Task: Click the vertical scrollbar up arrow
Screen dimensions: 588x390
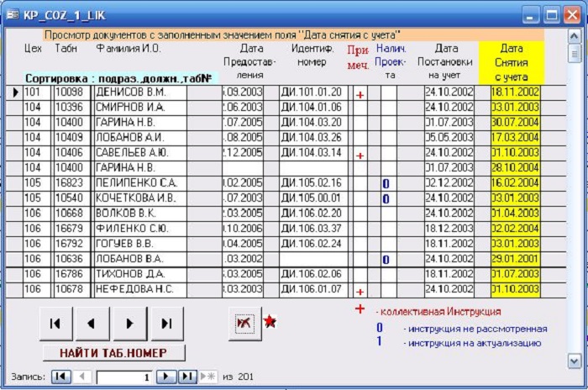Action: tap(575, 36)
